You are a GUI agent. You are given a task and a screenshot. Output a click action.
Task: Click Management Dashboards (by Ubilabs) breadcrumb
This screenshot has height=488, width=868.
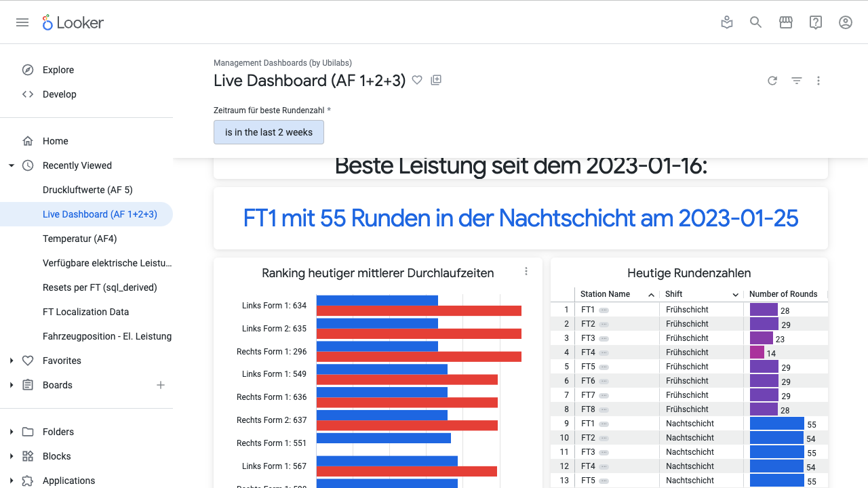(283, 63)
